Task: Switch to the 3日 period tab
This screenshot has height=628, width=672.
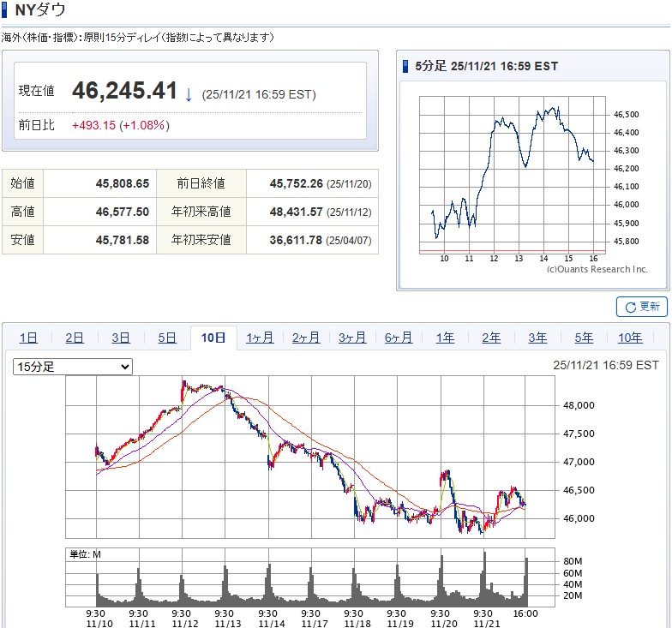Action: point(121,338)
